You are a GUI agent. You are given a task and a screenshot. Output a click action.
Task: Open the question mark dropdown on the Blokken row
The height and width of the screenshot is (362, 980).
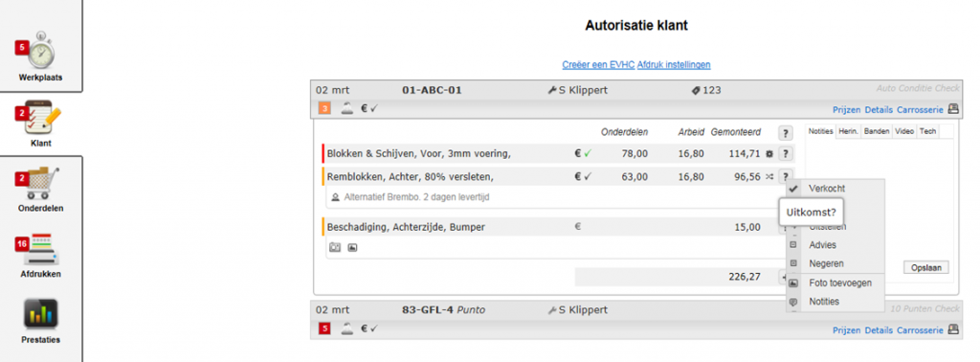point(786,154)
